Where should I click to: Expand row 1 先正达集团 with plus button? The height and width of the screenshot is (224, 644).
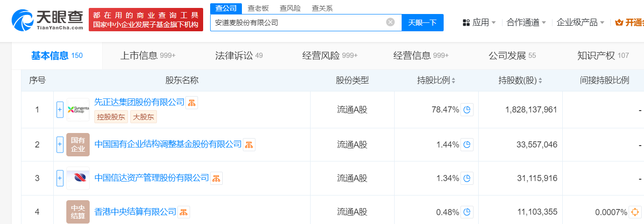(60, 110)
